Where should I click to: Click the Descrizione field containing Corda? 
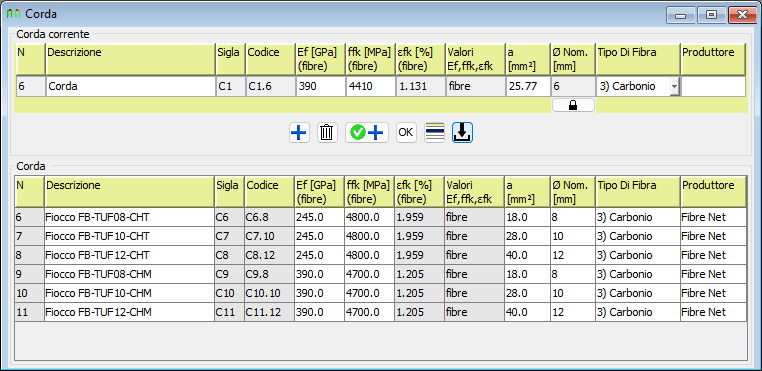pyautogui.click(x=131, y=87)
